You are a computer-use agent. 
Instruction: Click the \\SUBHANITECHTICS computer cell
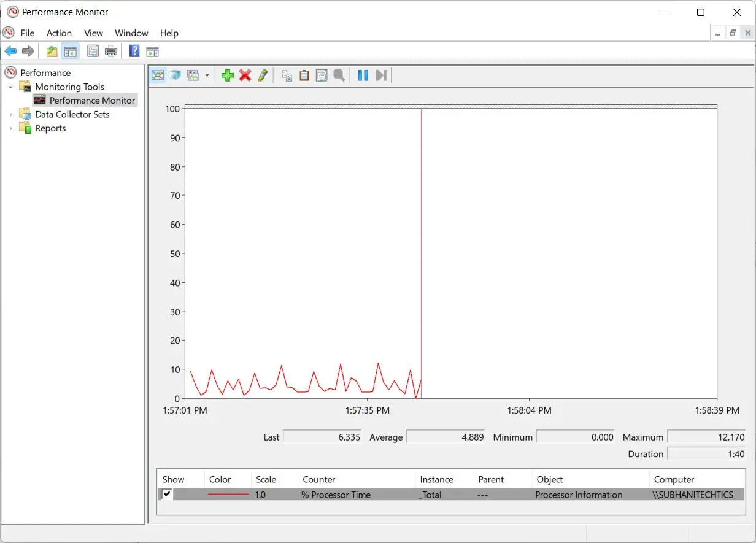tap(693, 495)
